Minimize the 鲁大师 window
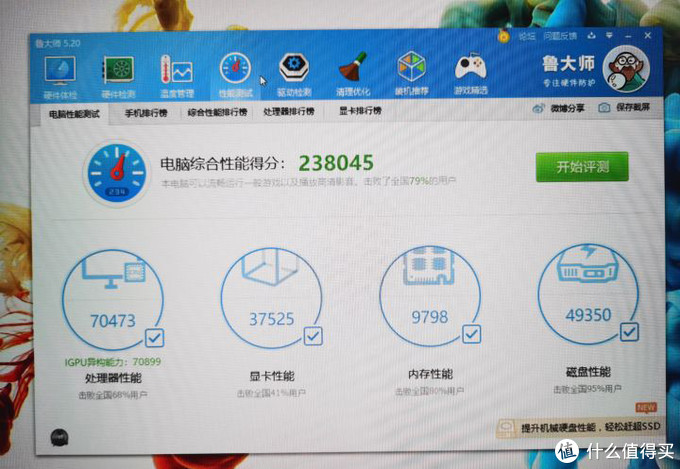Screen dimensions: 680x469 click(628, 36)
